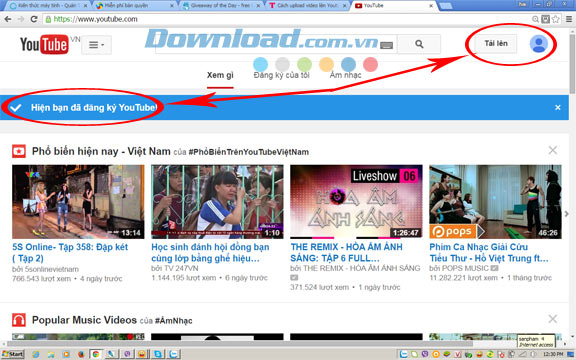The width and height of the screenshot is (576, 360).
Task: Switch to Miễn phí bản quyền browser tab
Action: tap(134, 6)
